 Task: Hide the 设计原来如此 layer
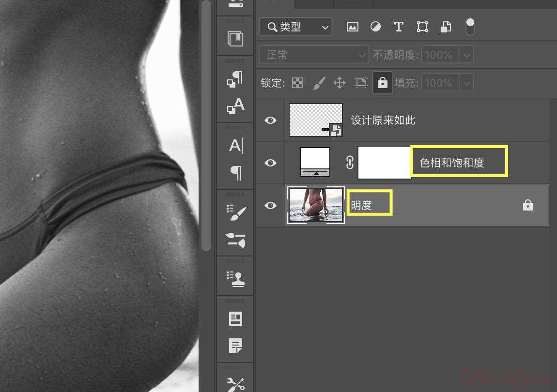pyautogui.click(x=270, y=121)
